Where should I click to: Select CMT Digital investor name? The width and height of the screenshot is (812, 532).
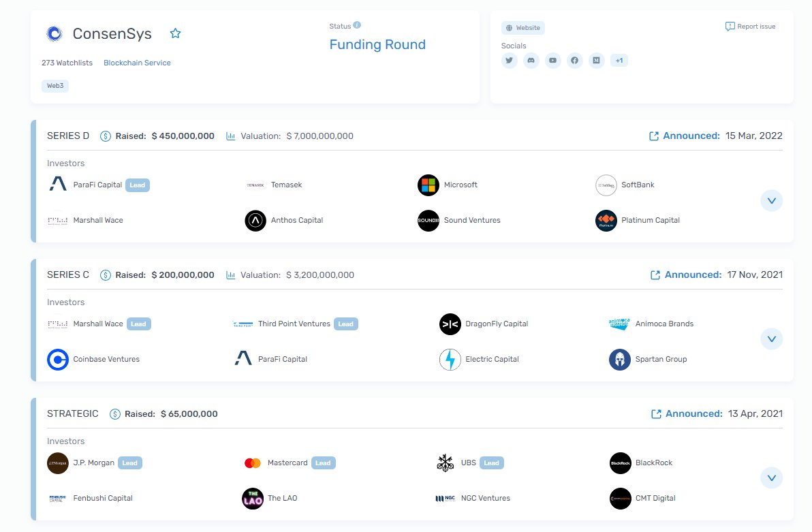(x=655, y=498)
